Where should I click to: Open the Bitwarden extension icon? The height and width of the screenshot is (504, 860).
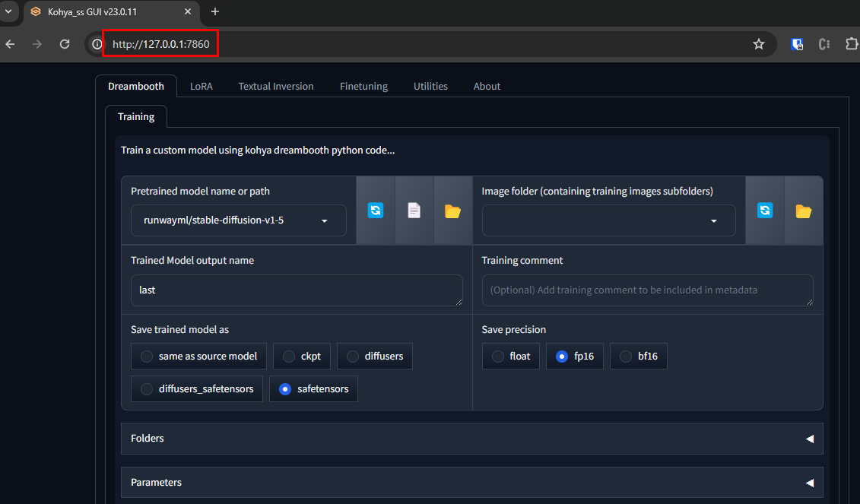point(797,44)
